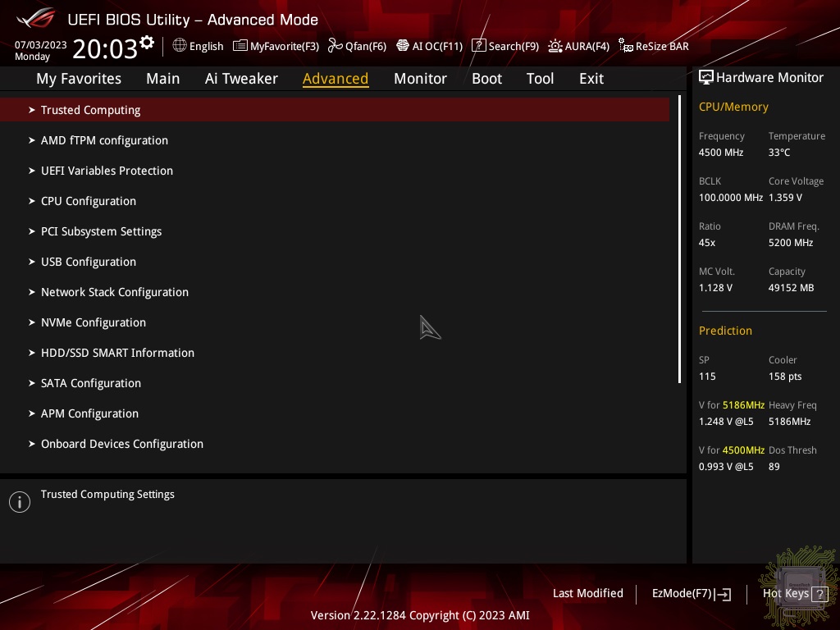Expand AMD fTPM configuration
Screen dimensions: 840x630
(x=104, y=140)
